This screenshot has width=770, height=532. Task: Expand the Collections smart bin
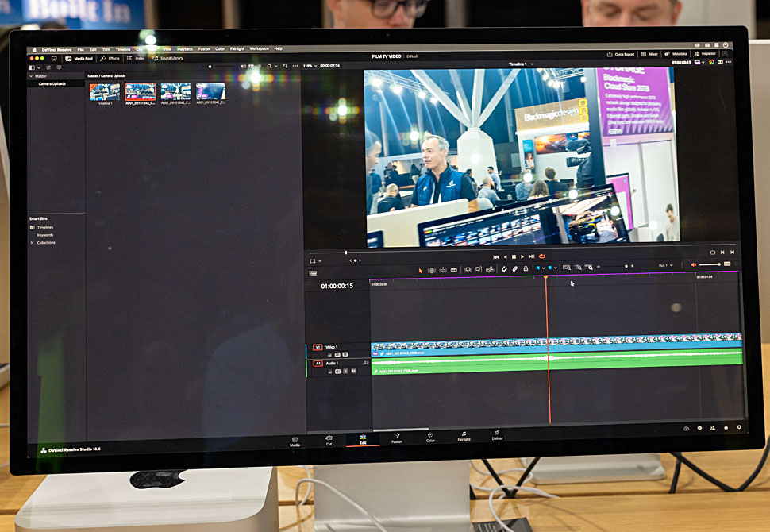(32, 243)
